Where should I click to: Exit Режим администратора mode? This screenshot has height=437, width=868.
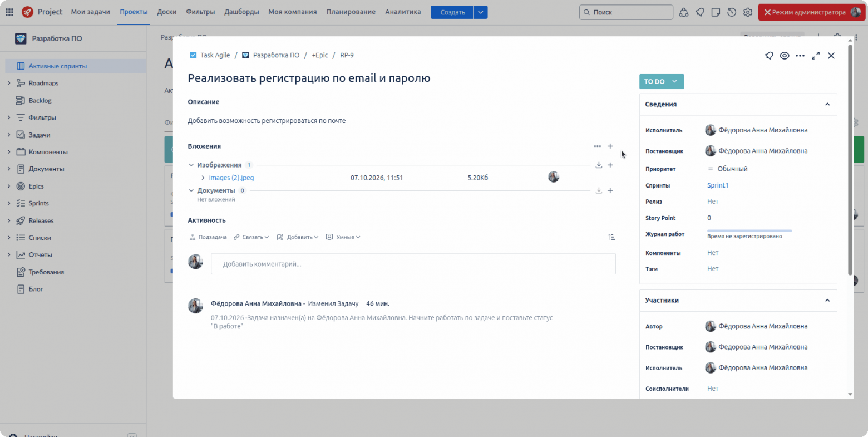click(811, 12)
